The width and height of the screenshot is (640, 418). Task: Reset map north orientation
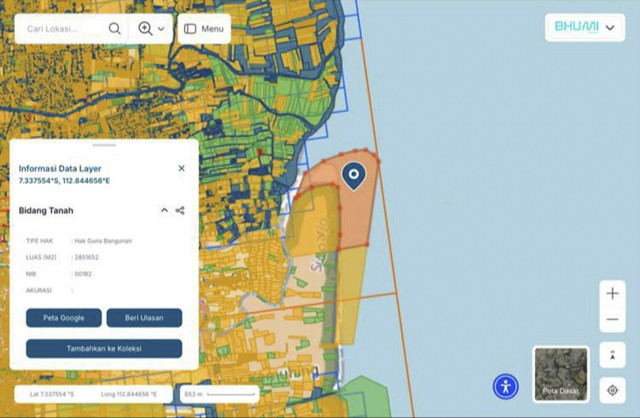tap(612, 355)
